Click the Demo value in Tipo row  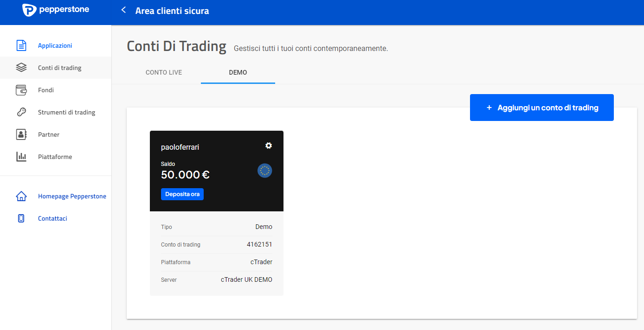(x=264, y=227)
